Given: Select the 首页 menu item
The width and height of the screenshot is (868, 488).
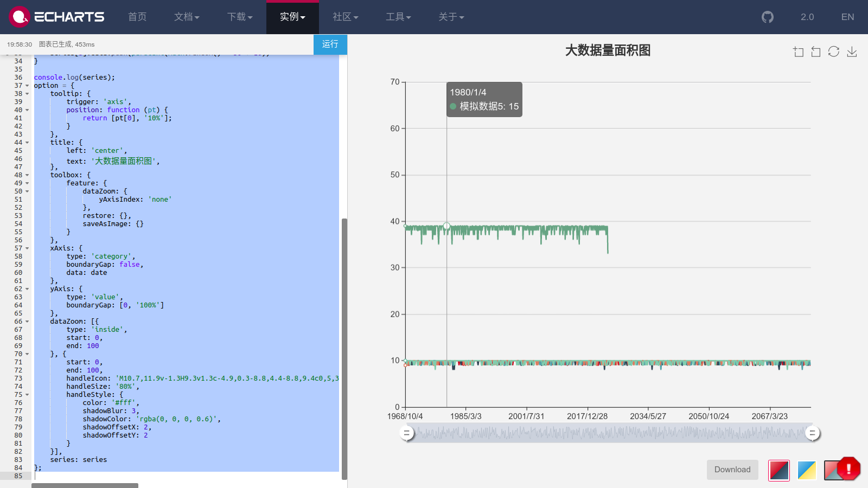Looking at the screenshot, I should point(137,17).
